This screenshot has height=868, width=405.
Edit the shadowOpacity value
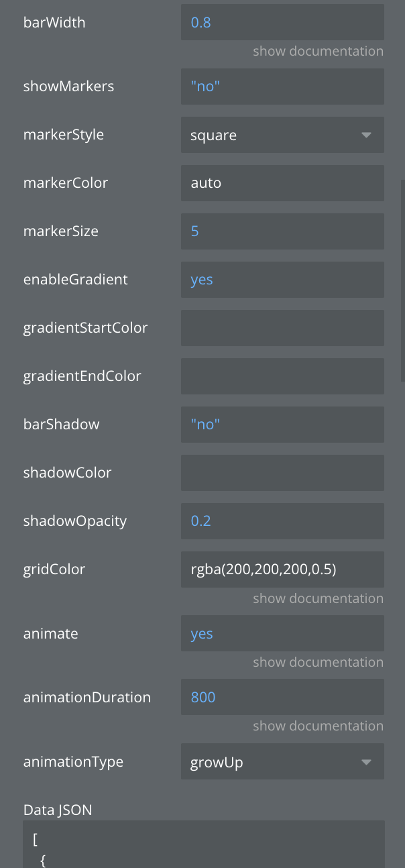point(282,521)
